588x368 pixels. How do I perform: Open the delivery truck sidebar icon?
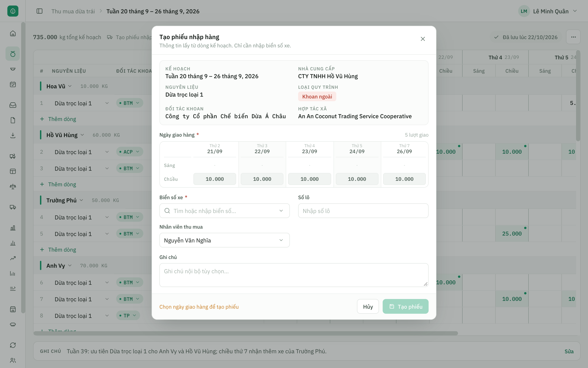(13, 207)
